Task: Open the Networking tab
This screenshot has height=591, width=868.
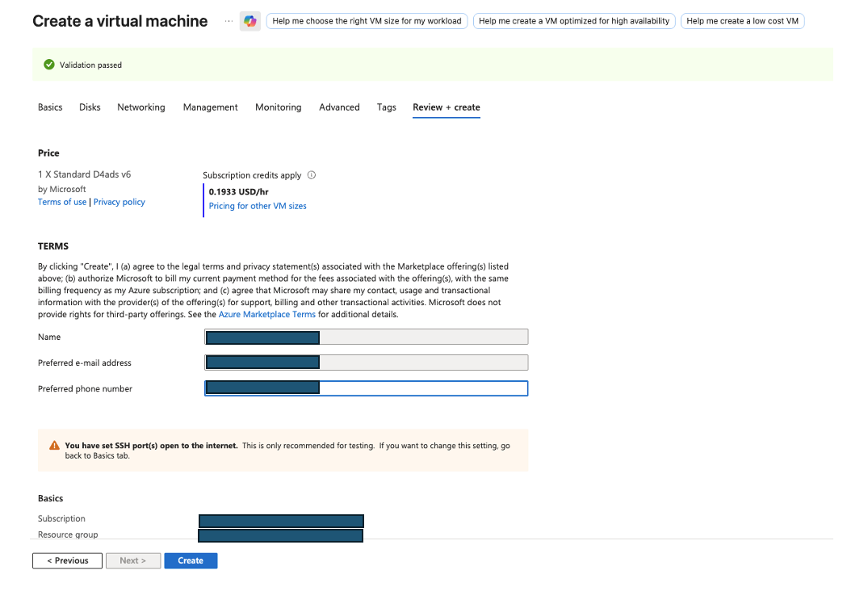Action: point(141,107)
